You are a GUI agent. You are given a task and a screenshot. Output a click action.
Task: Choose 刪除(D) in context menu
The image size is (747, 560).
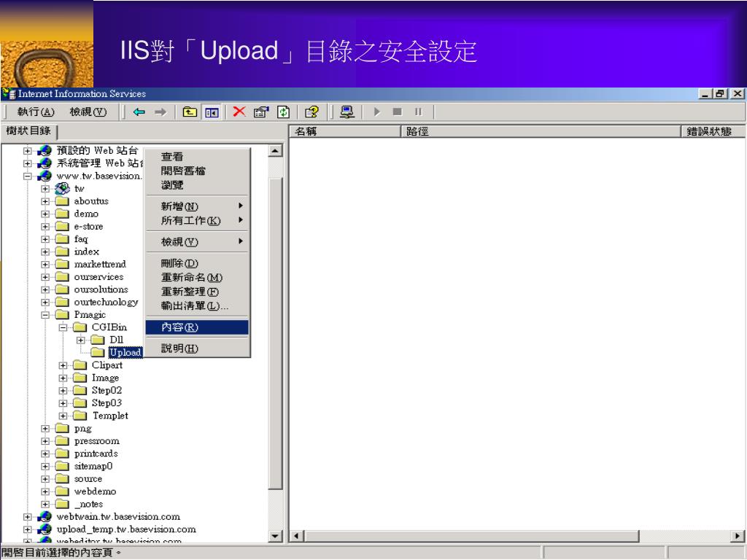(x=197, y=263)
